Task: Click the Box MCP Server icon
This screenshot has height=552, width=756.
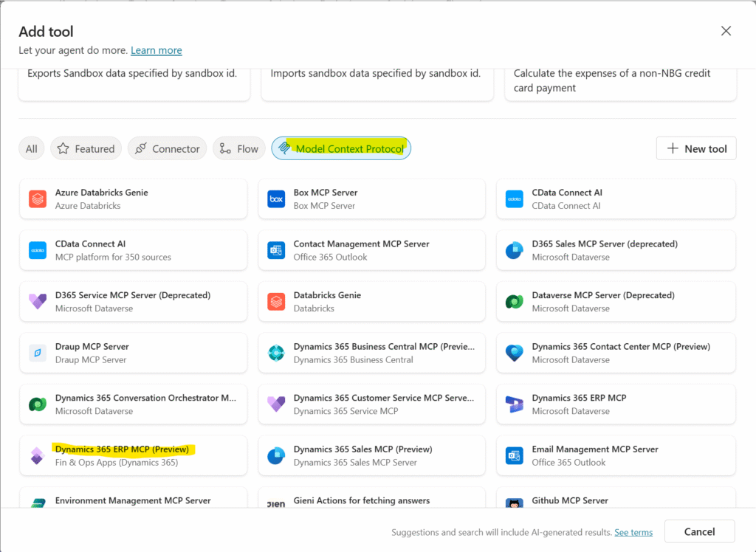Action: click(276, 199)
